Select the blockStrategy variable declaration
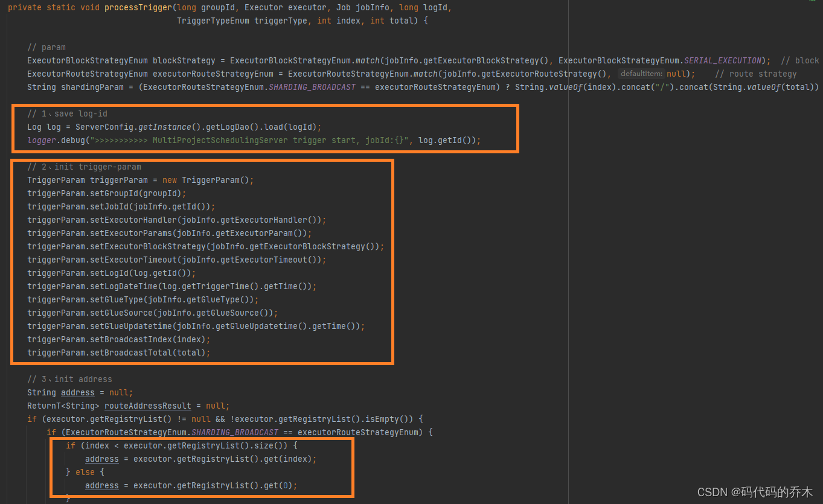The height and width of the screenshot is (504, 823). [x=184, y=60]
